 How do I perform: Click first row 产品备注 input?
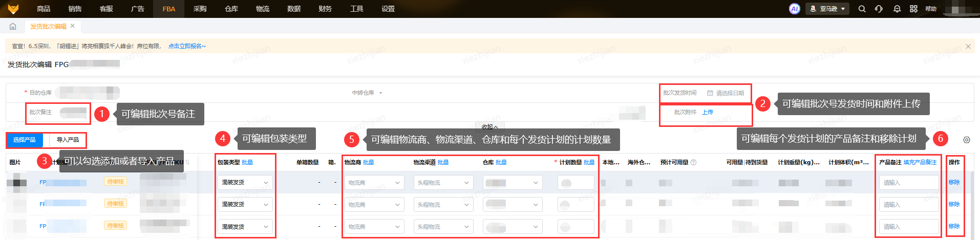point(909,183)
